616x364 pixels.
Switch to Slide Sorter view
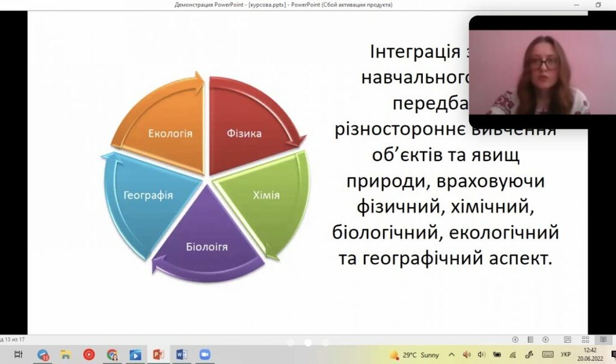[x=585, y=340]
